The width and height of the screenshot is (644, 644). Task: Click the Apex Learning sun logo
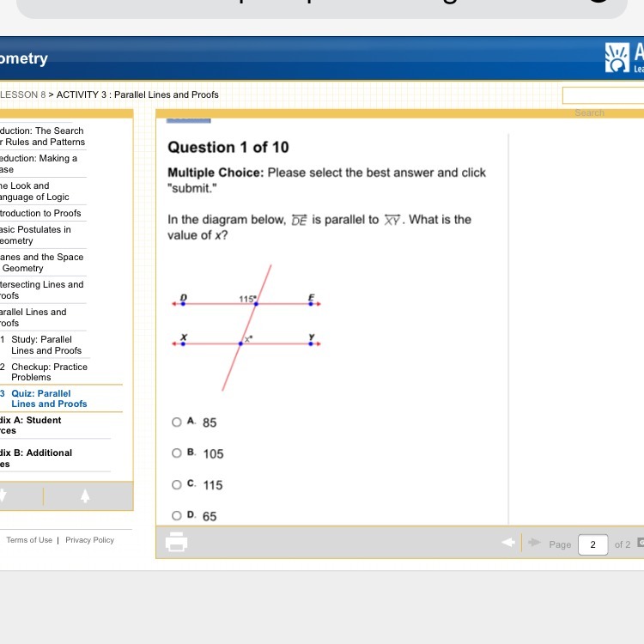coord(617,58)
